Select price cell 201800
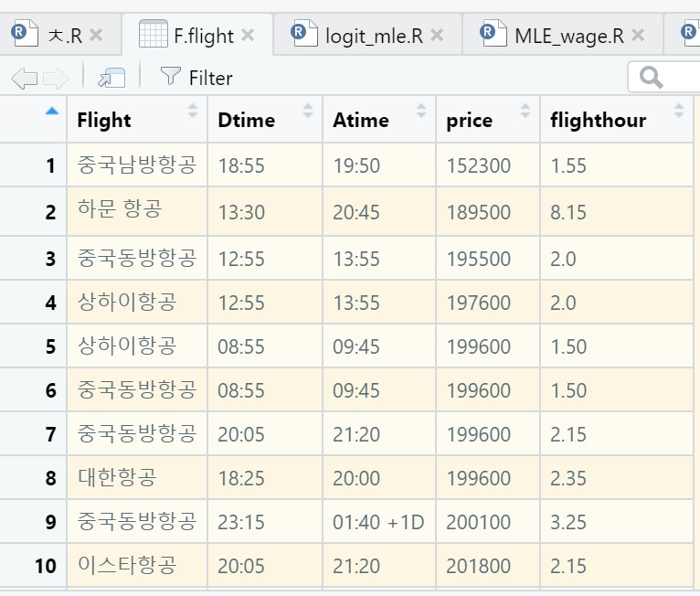This screenshot has height=596, width=700. (488, 566)
